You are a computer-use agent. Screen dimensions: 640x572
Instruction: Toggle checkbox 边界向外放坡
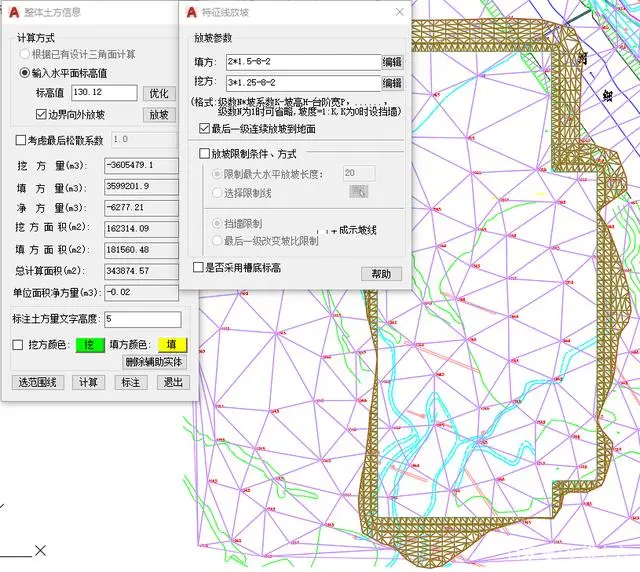(41, 114)
